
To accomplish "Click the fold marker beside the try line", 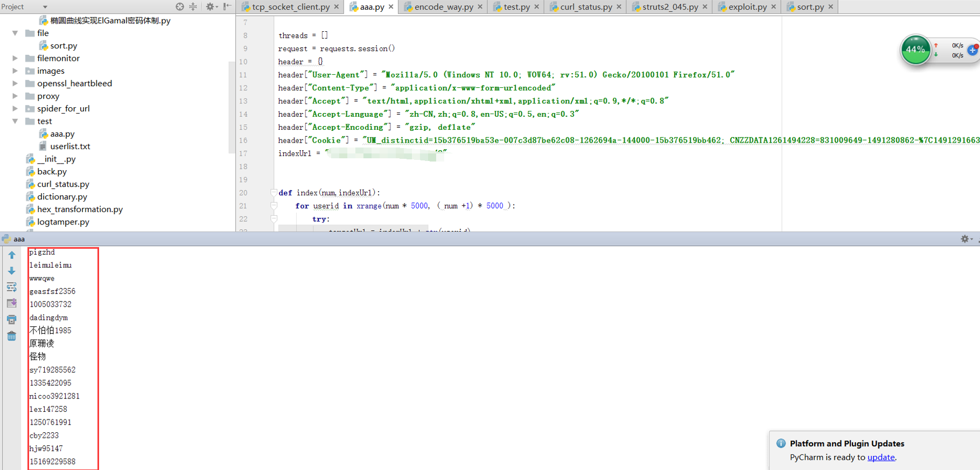I will pyautogui.click(x=274, y=219).
